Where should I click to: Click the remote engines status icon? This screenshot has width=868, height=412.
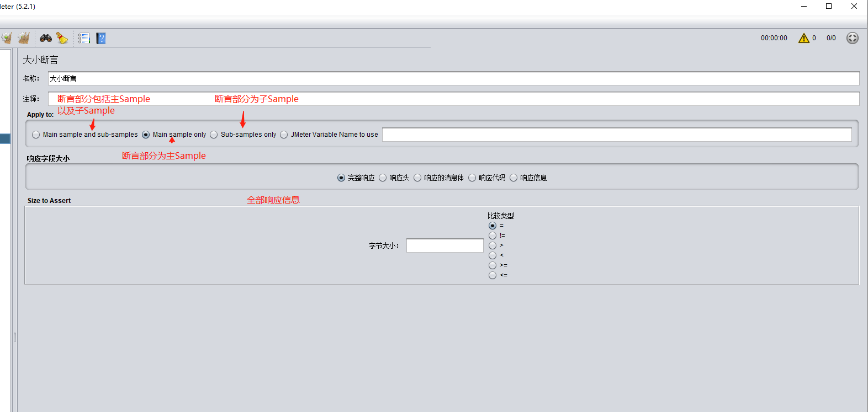(x=853, y=38)
